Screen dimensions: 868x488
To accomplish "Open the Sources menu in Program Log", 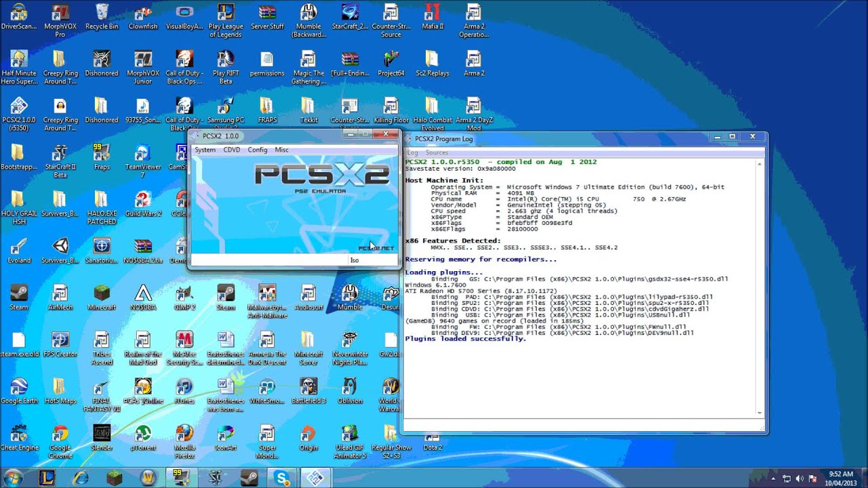I will [437, 152].
